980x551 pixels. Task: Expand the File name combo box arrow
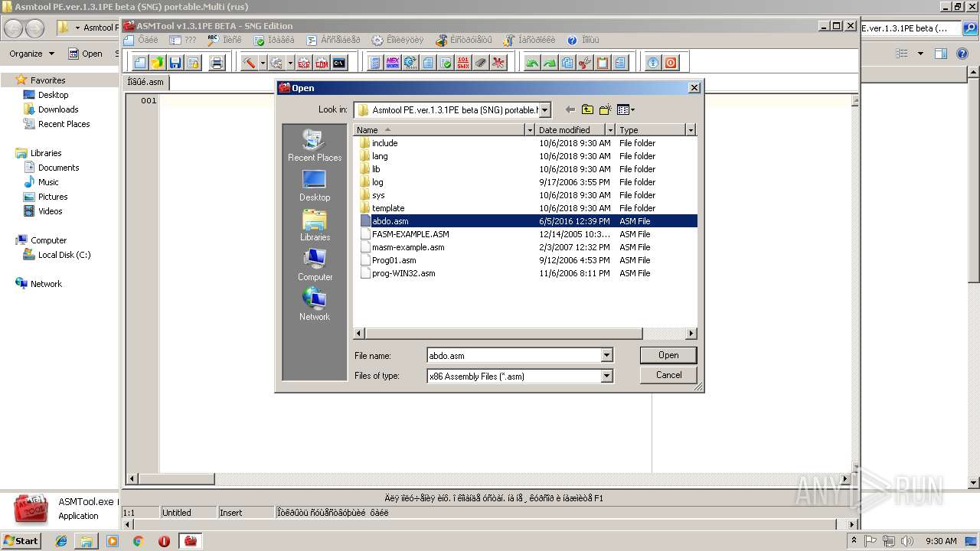pyautogui.click(x=606, y=355)
